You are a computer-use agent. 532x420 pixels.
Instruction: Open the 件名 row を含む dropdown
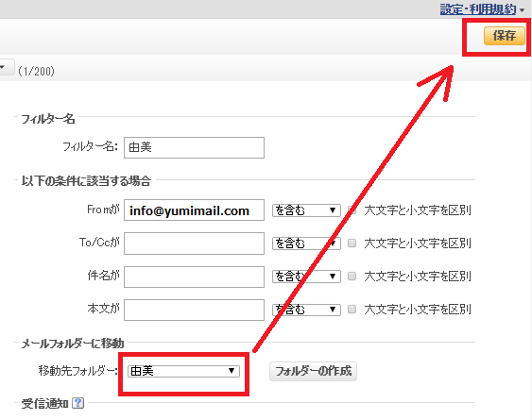tap(306, 277)
